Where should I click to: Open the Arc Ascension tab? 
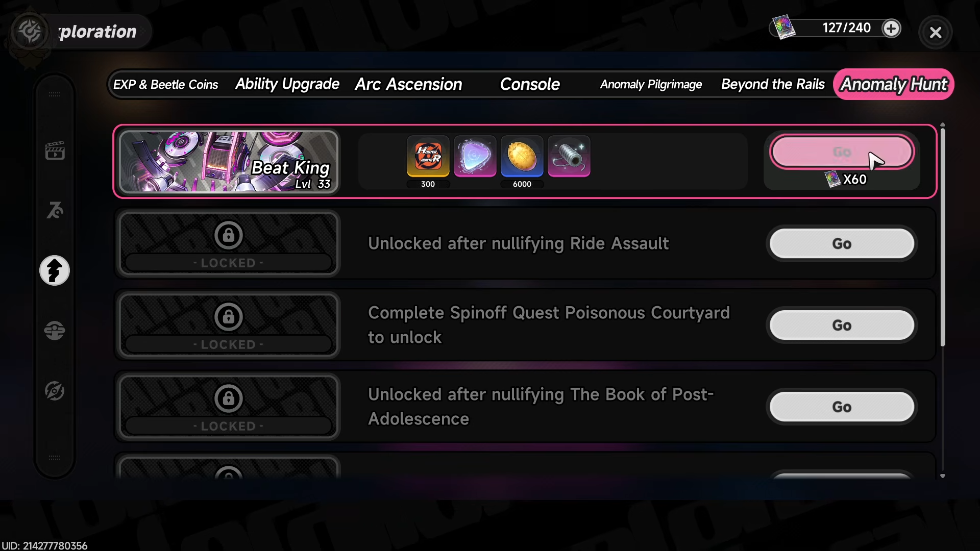tap(408, 84)
